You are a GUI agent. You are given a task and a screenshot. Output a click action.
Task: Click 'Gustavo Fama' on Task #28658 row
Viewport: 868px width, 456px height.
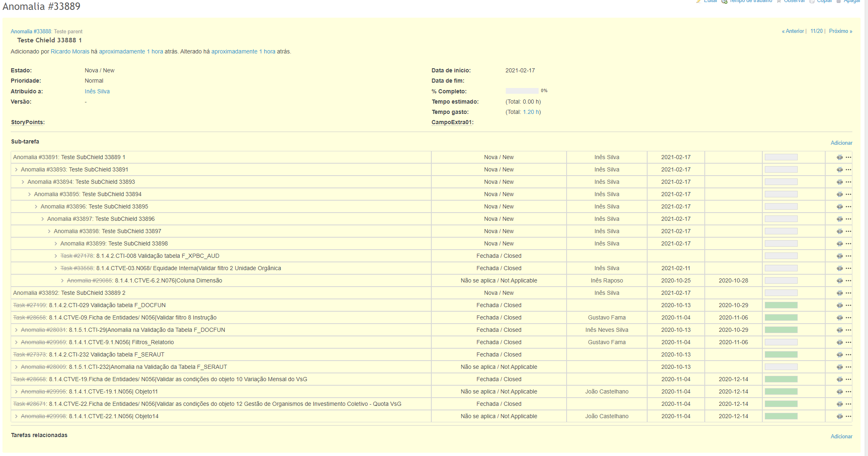(x=606, y=317)
